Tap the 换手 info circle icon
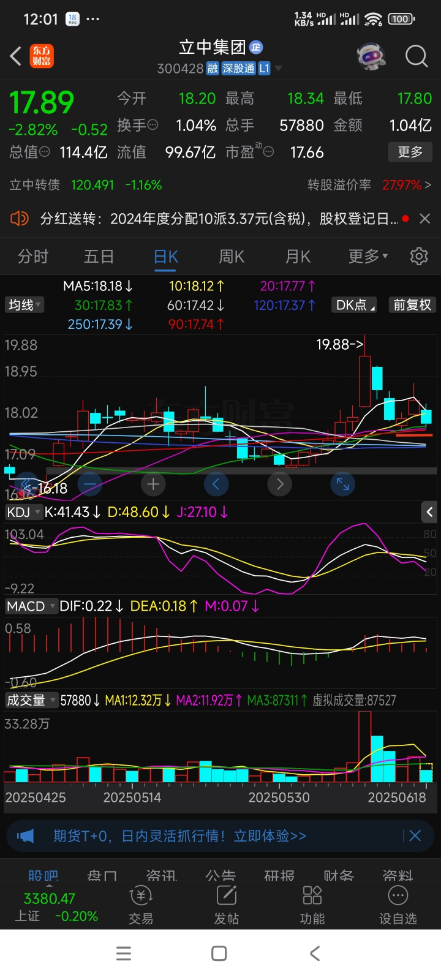Screen dimensions: 441x980 pyautogui.click(x=153, y=125)
